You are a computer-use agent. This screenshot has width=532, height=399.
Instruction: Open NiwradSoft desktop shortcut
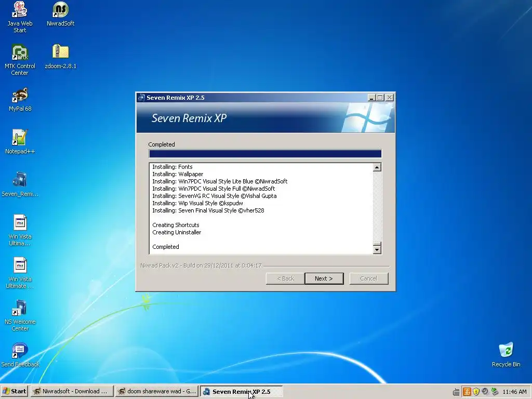click(x=60, y=14)
